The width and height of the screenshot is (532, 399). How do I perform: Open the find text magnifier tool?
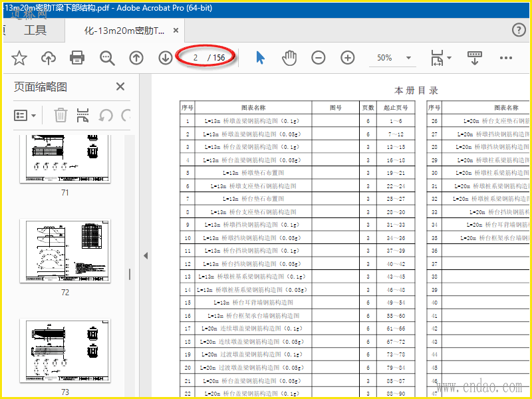(x=107, y=58)
